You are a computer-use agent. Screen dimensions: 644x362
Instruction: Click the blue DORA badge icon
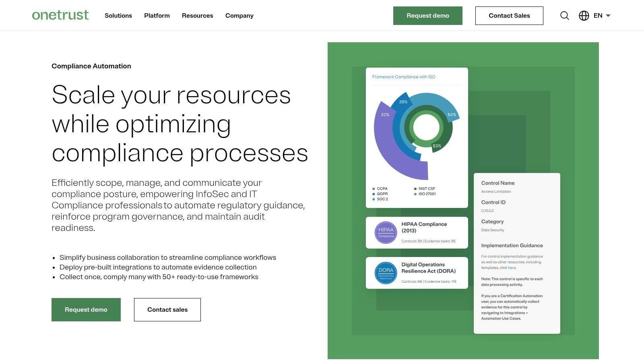[x=386, y=273]
